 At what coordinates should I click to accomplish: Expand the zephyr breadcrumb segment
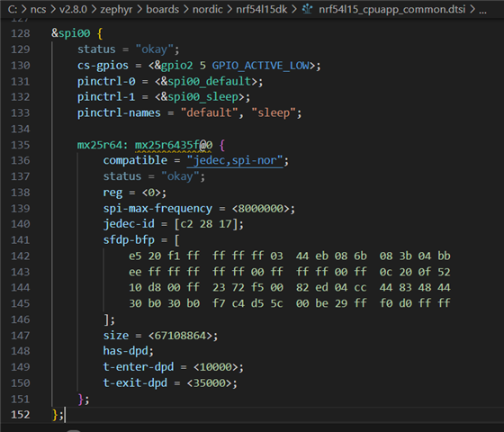pyautogui.click(x=116, y=9)
